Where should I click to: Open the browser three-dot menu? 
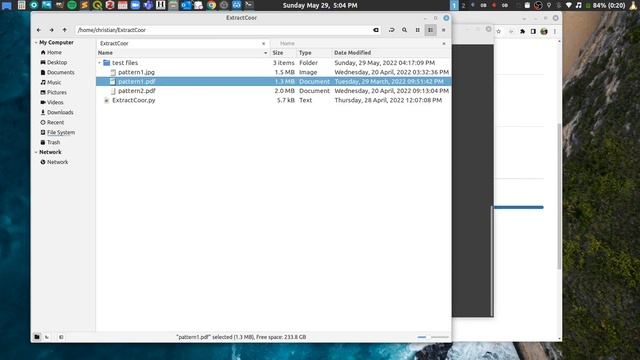(x=555, y=31)
